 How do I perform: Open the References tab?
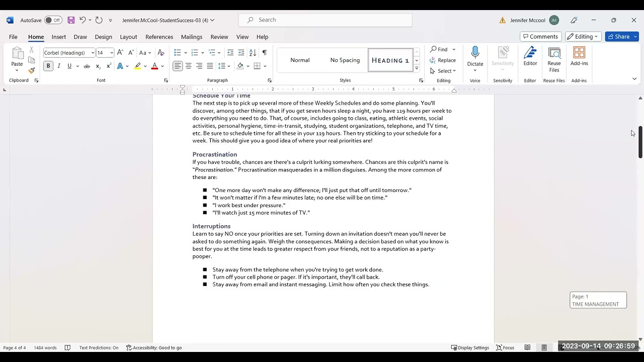[x=159, y=37]
